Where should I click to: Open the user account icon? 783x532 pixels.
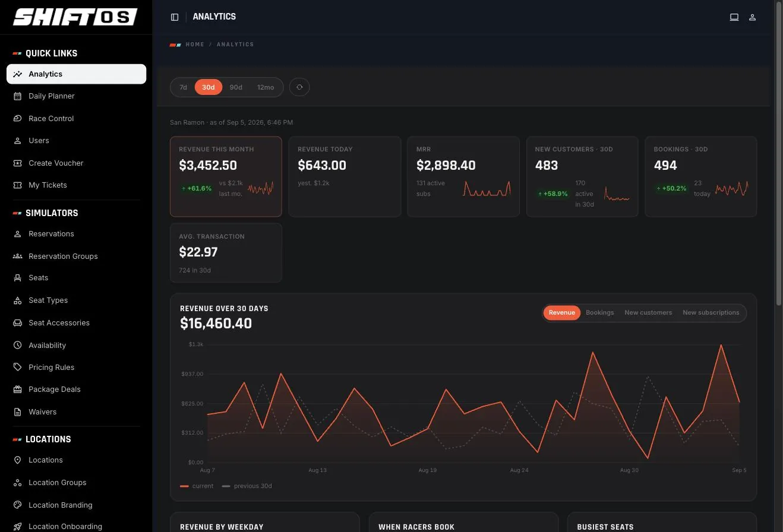(x=752, y=17)
